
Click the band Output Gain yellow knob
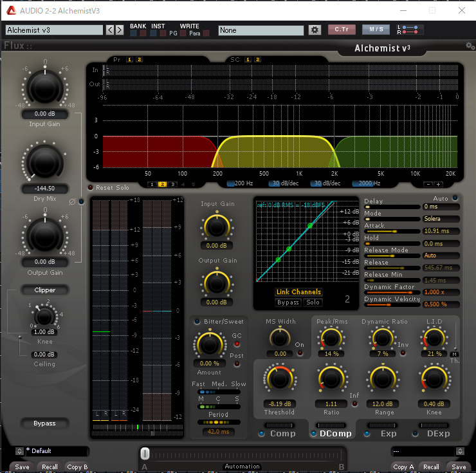click(x=217, y=283)
